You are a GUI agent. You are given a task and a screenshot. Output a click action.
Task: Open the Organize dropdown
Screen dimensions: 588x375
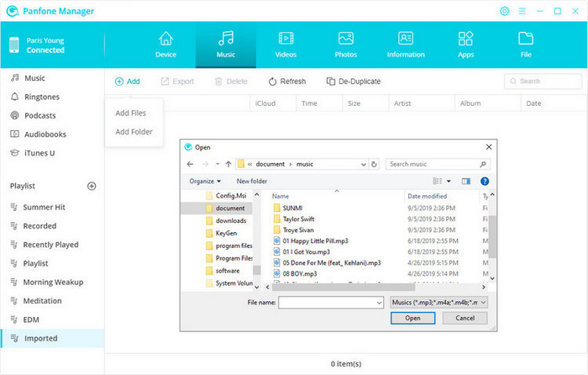coord(205,182)
